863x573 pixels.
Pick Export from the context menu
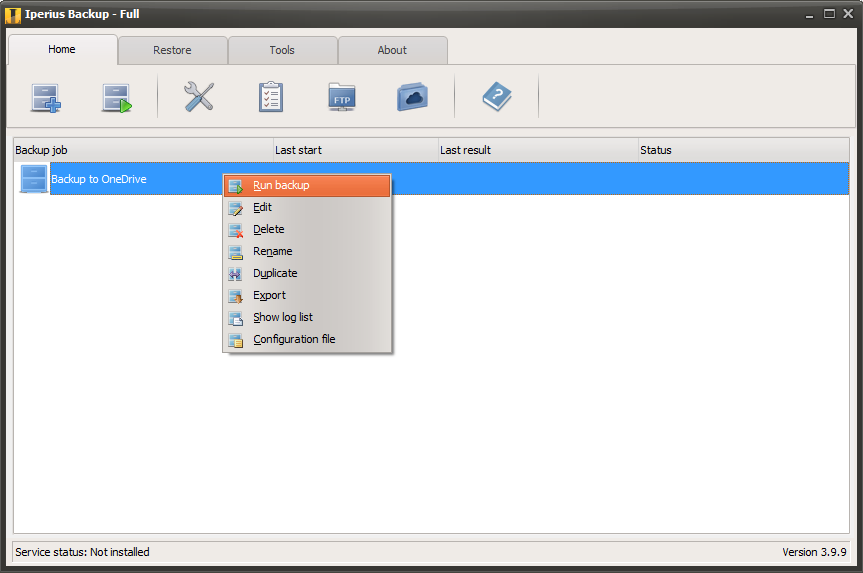pos(307,296)
